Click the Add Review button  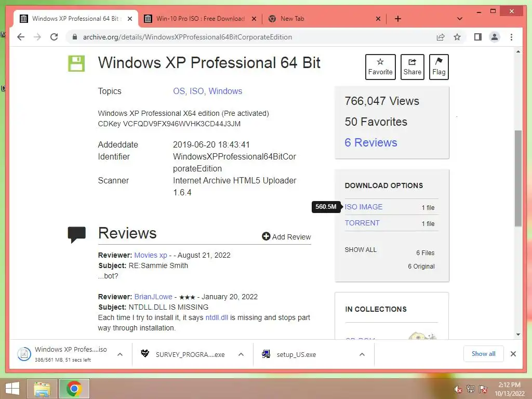tap(286, 237)
